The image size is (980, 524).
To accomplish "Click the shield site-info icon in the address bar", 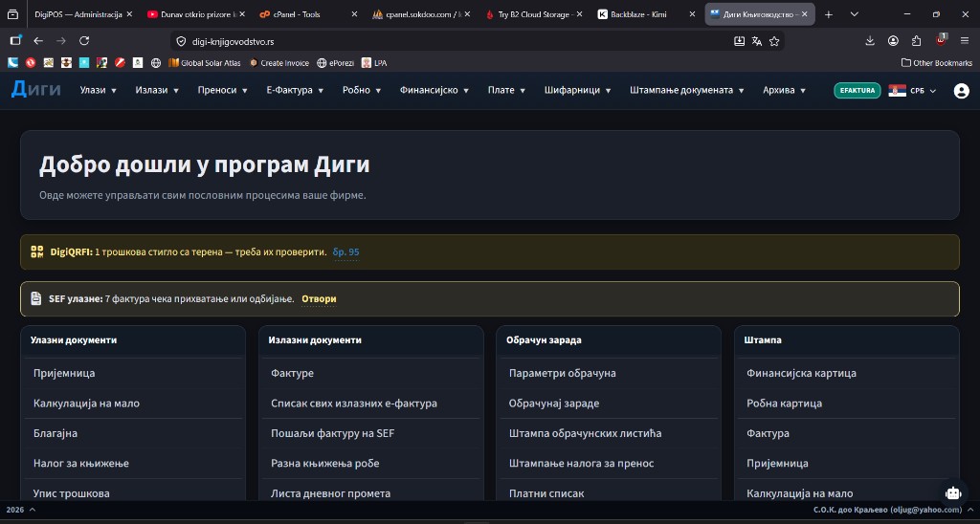I will pos(181,41).
